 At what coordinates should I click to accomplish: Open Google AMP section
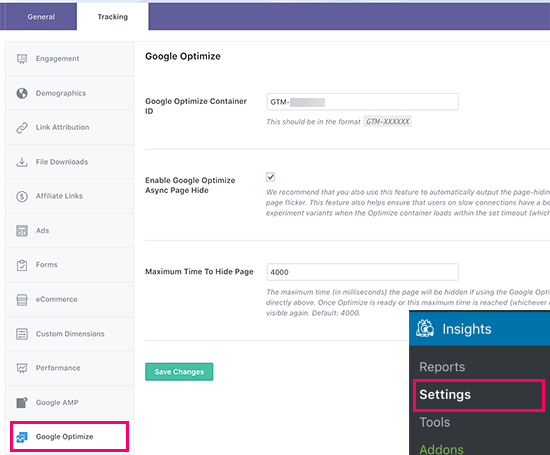pos(69,402)
